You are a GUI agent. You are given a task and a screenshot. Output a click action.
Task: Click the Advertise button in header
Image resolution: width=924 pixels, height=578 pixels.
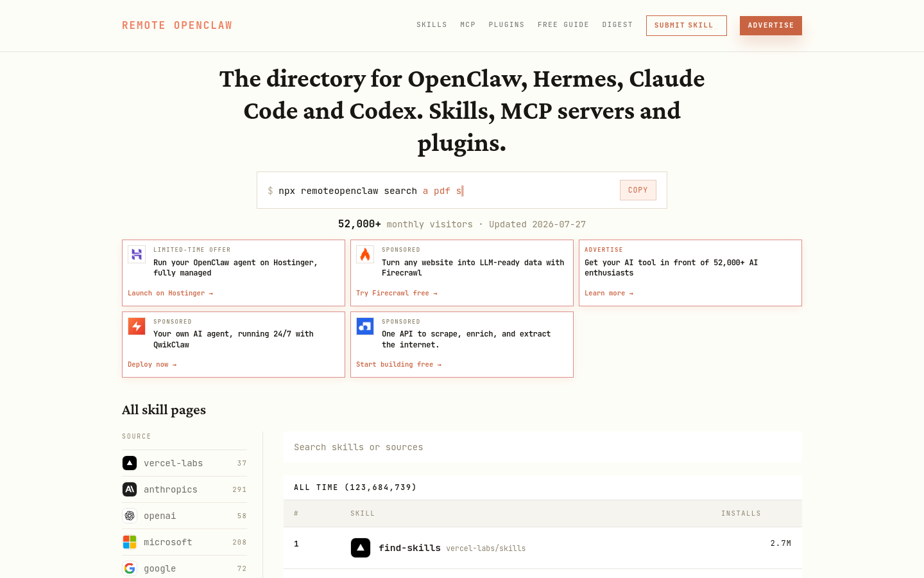(771, 26)
